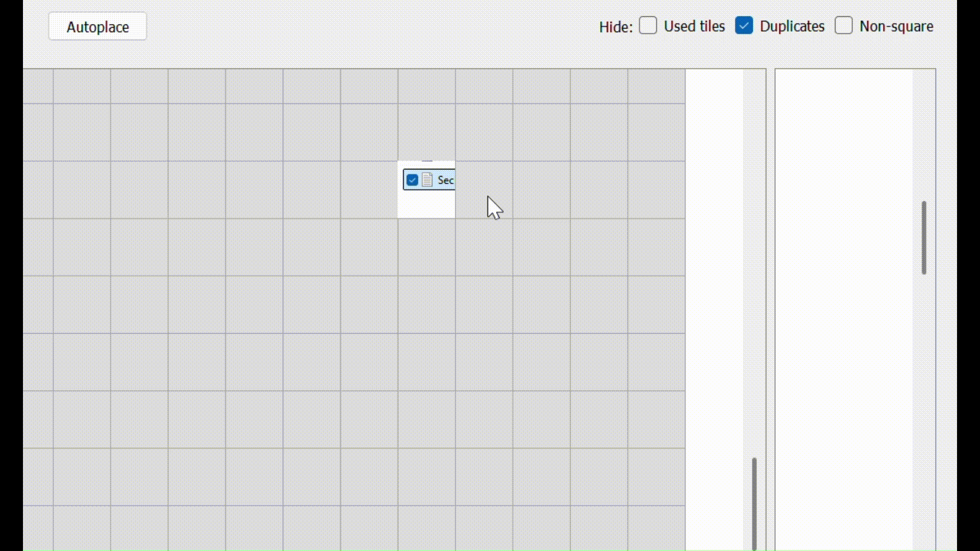
Task: Click the 'Sec' text in the placed tile
Action: (445, 180)
